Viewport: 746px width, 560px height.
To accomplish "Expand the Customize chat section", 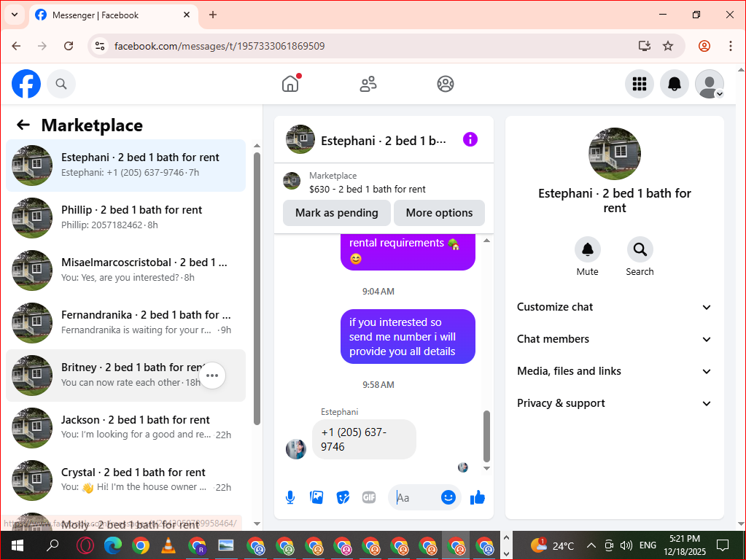I will coord(614,307).
